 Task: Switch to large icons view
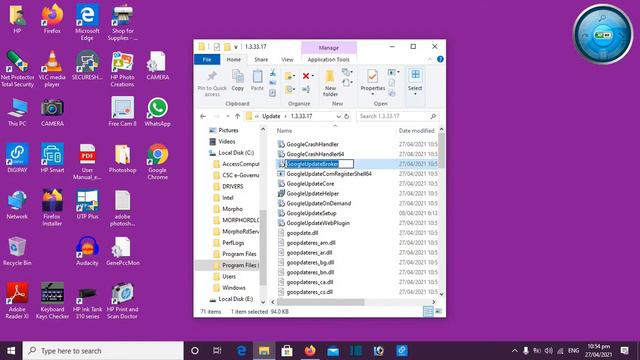coord(438,311)
